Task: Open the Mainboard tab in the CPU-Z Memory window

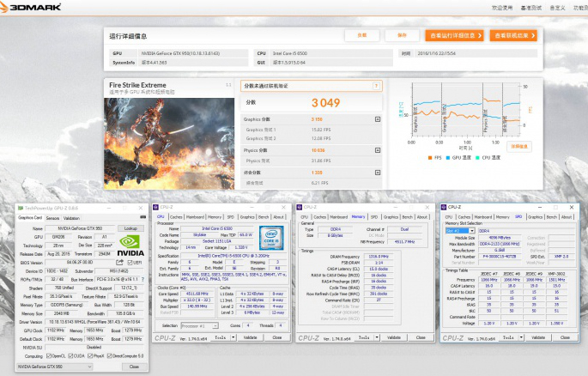Action: (338, 216)
